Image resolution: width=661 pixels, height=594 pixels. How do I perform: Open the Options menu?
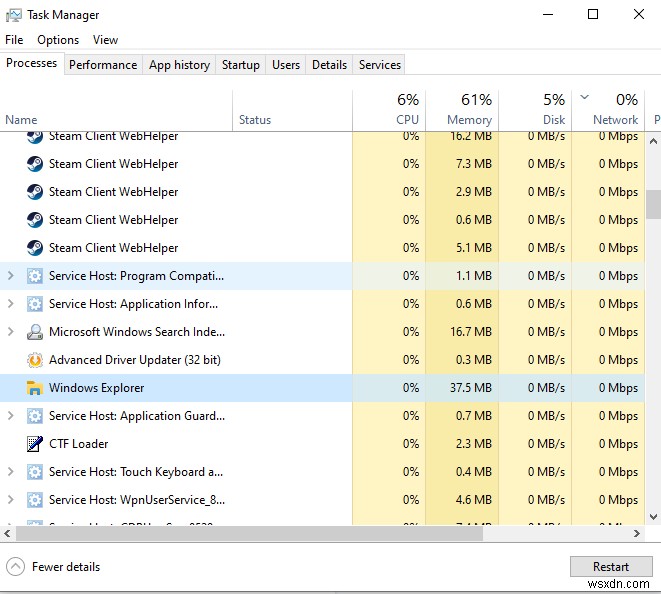58,40
